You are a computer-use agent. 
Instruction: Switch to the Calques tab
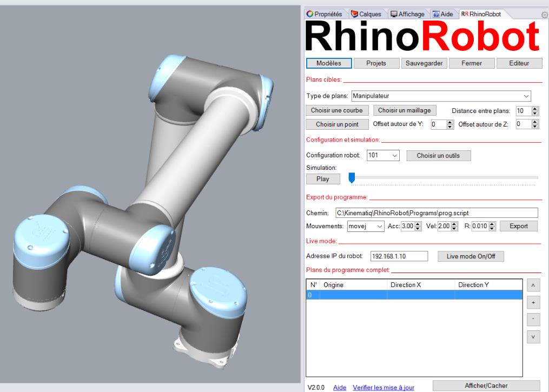tap(374, 14)
